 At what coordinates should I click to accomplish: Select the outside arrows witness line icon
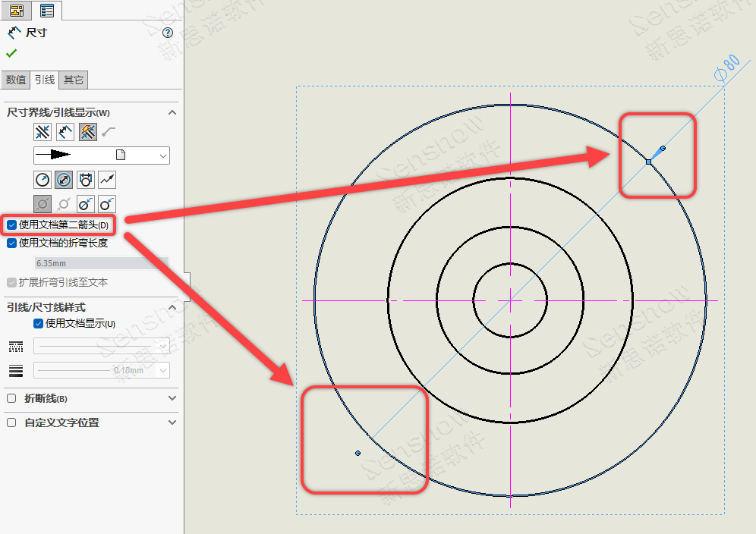click(x=43, y=132)
